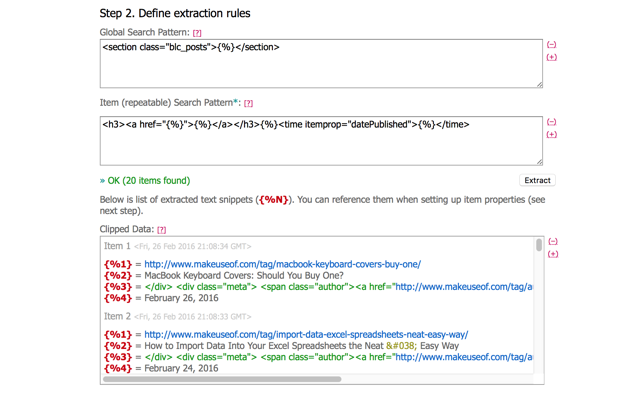
Task: Click Item 2 {%3} div class="meta" snippet
Action: click(x=338, y=357)
